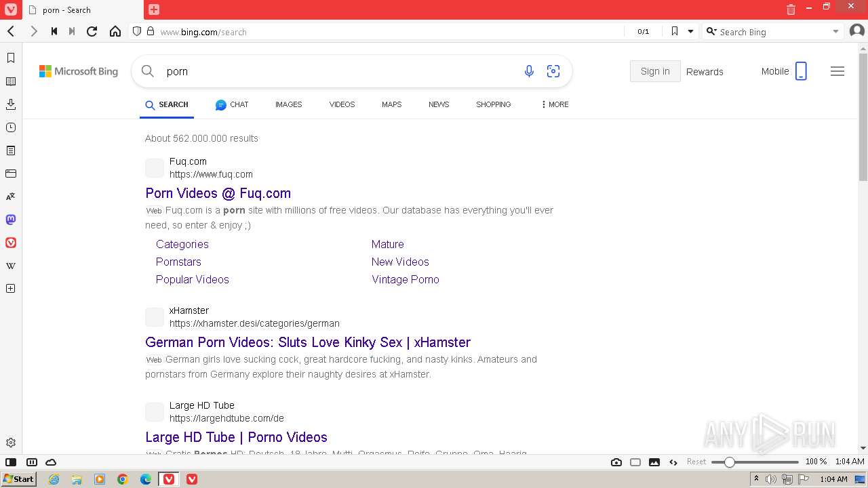
Task: Select the Search tab
Action: (167, 104)
